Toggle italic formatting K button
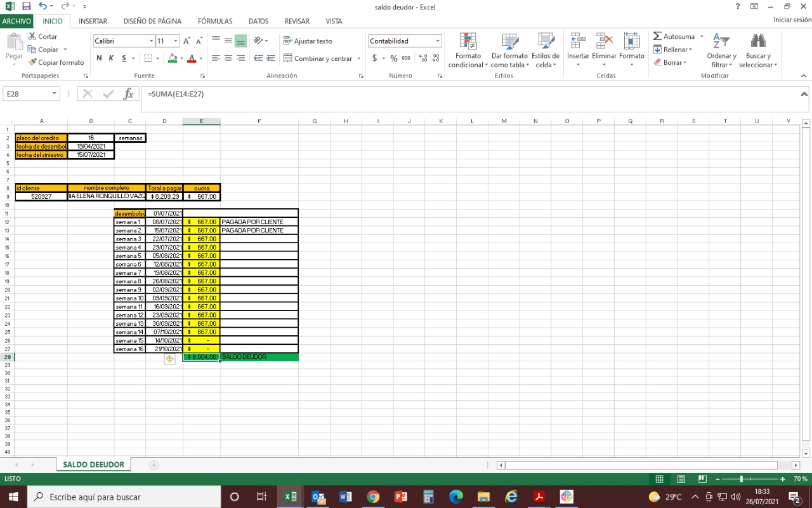 tap(111, 58)
